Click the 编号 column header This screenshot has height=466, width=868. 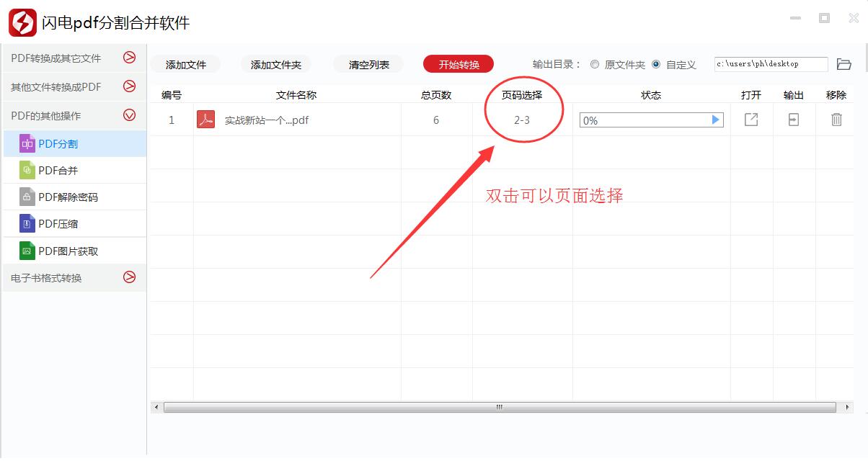click(x=172, y=95)
